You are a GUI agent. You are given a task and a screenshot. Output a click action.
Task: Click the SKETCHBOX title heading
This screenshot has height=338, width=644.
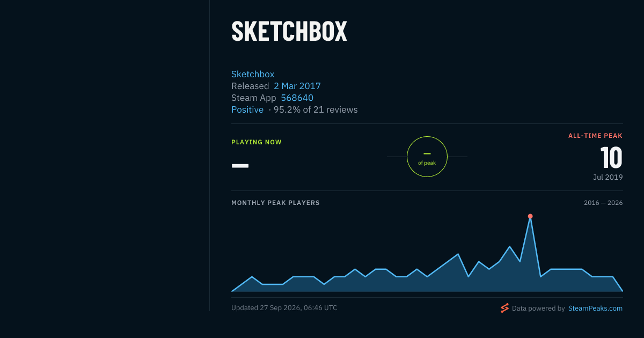point(289,31)
